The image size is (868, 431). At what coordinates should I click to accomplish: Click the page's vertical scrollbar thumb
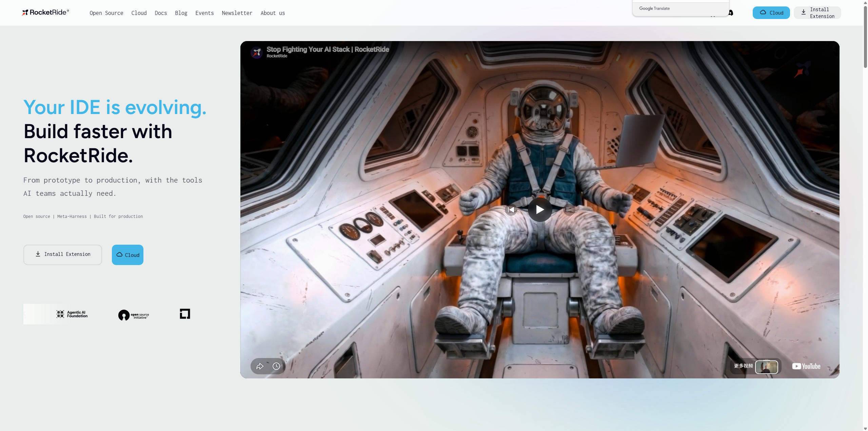(x=865, y=37)
